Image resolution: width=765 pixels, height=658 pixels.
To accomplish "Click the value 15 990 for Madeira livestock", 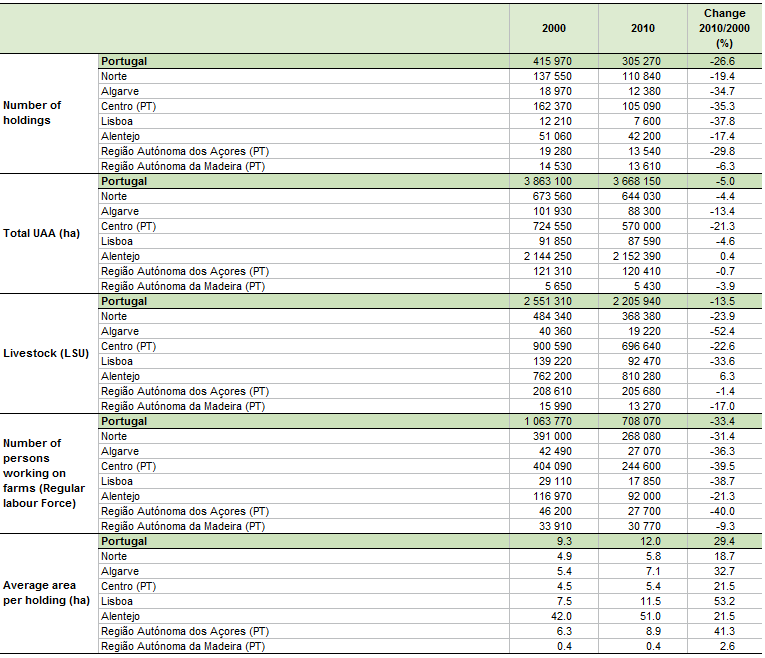I will 555,406.
